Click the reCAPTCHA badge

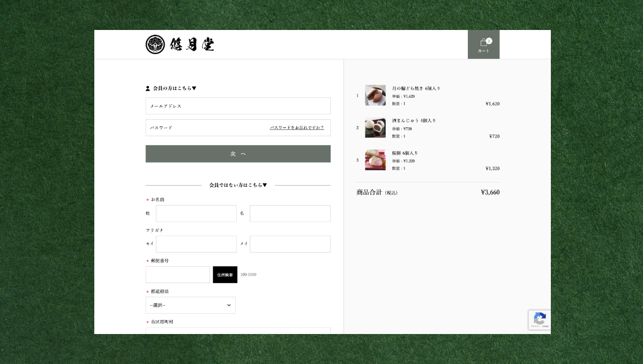pyautogui.click(x=539, y=320)
